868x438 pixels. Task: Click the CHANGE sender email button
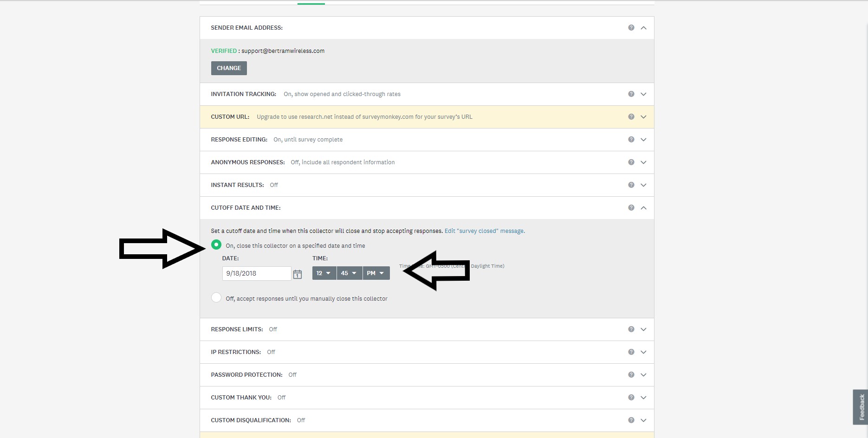click(229, 68)
